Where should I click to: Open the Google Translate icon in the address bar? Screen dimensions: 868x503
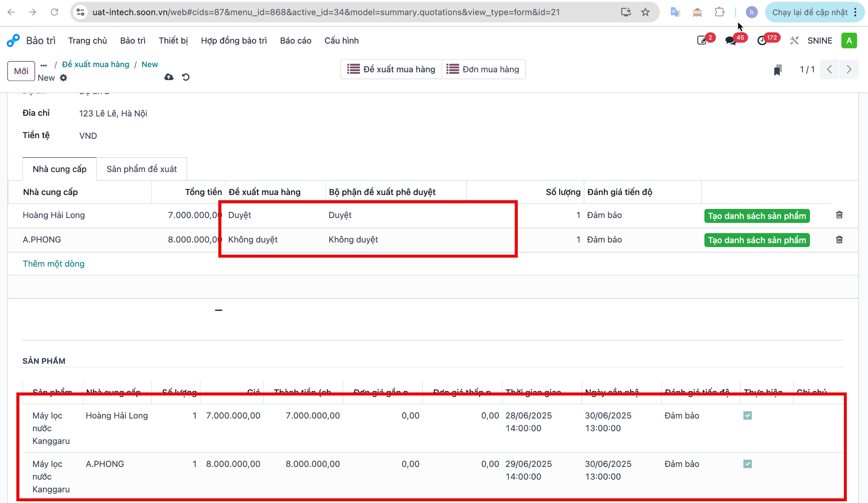click(675, 12)
